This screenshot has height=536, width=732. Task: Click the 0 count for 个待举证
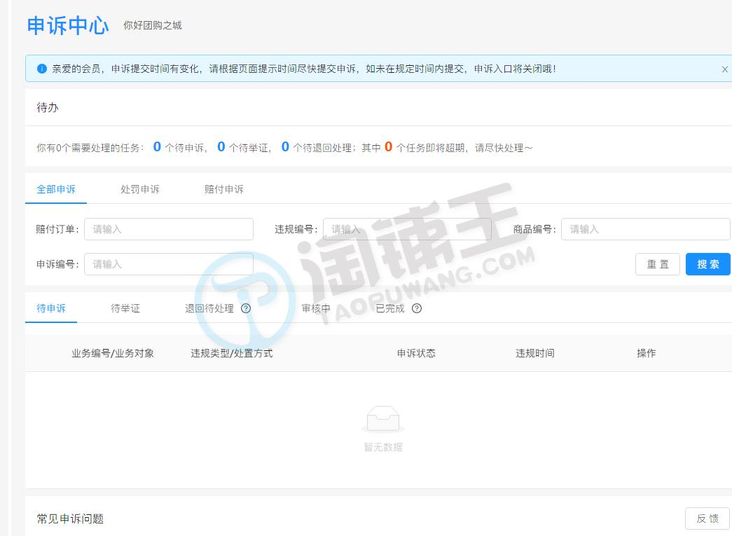pos(221,147)
